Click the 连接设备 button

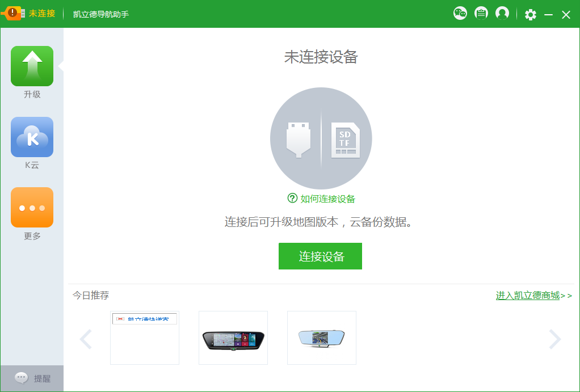point(320,256)
